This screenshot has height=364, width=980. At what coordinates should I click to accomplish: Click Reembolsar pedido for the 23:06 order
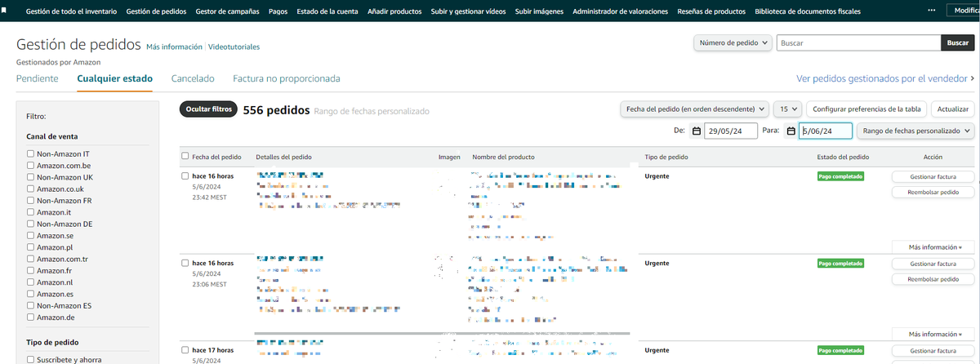(x=933, y=279)
